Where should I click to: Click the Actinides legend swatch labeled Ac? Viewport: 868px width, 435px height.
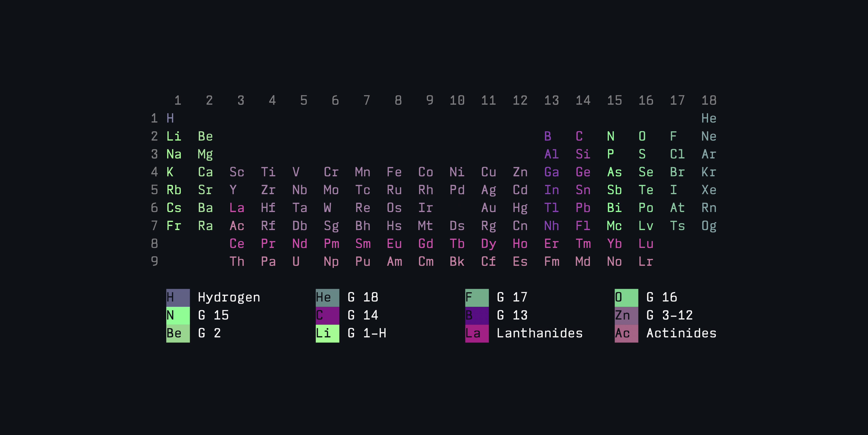(626, 333)
